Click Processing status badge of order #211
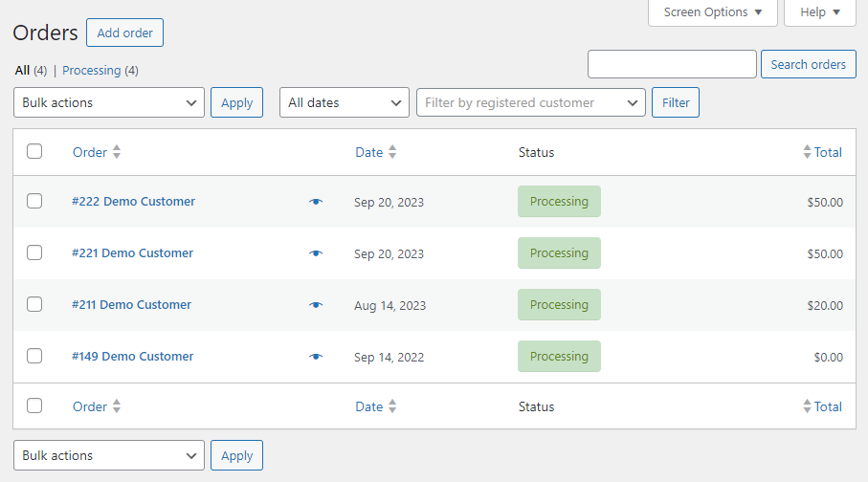The image size is (868, 482). (x=559, y=304)
